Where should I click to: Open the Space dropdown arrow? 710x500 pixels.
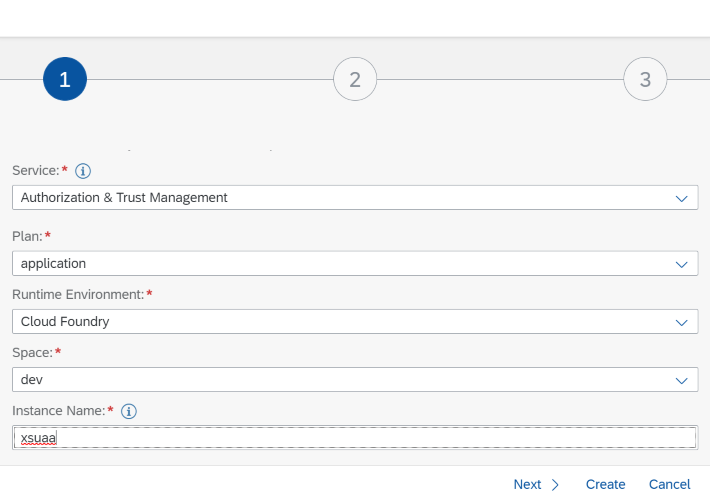point(681,380)
